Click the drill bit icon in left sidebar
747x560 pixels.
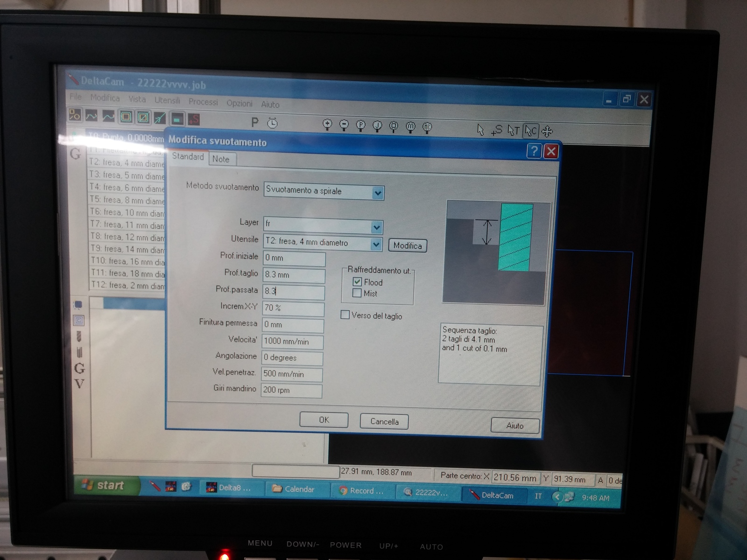click(x=79, y=336)
